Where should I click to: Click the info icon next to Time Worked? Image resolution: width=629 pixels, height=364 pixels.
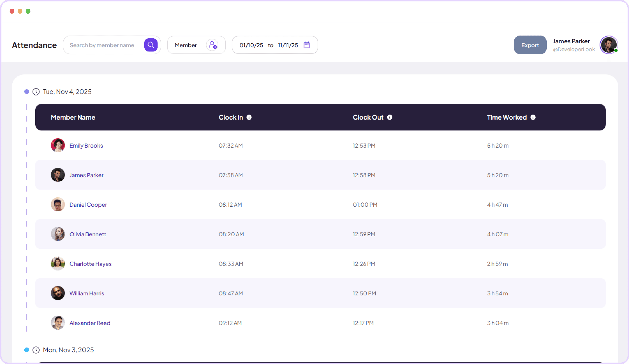(533, 117)
